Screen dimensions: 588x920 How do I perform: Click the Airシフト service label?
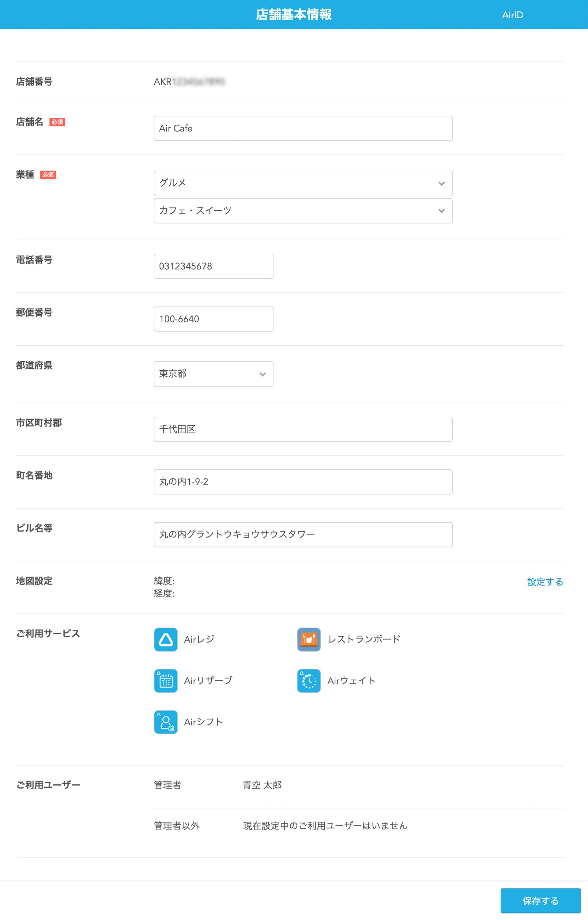click(x=204, y=722)
